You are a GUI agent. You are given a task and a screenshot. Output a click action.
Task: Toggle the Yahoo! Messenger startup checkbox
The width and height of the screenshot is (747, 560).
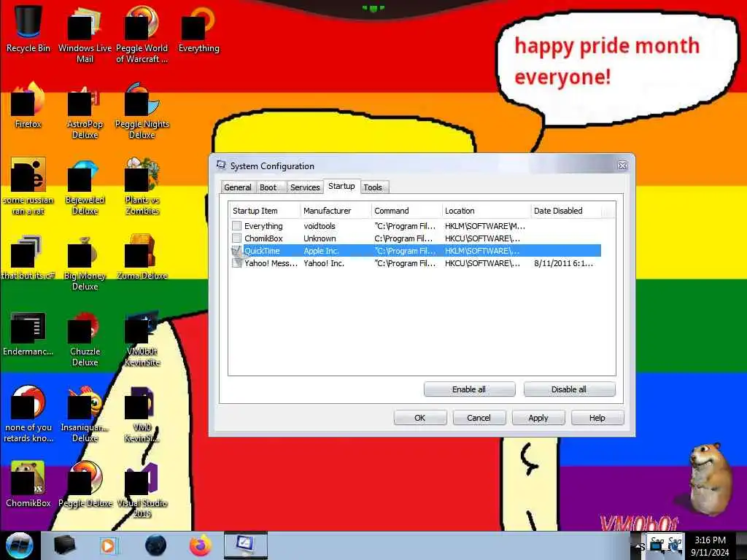click(236, 262)
